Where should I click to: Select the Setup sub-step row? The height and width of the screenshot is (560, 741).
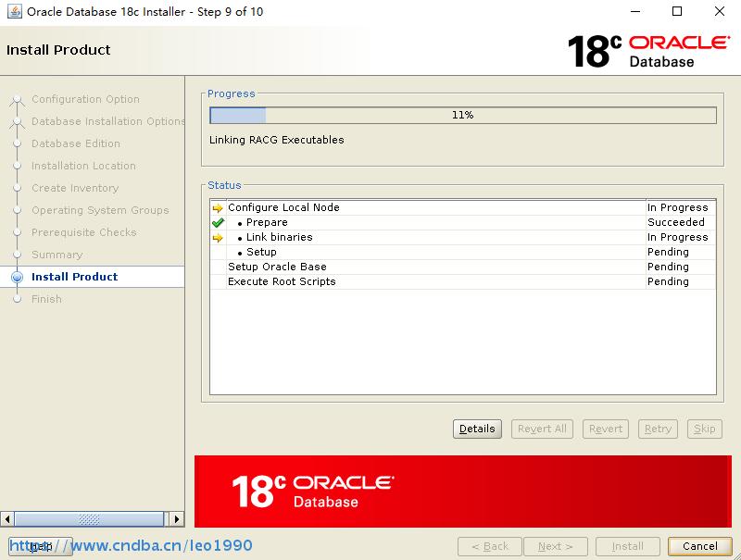[462, 252]
